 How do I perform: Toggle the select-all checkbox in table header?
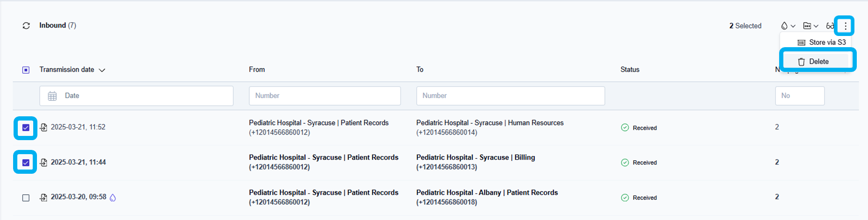click(x=26, y=70)
